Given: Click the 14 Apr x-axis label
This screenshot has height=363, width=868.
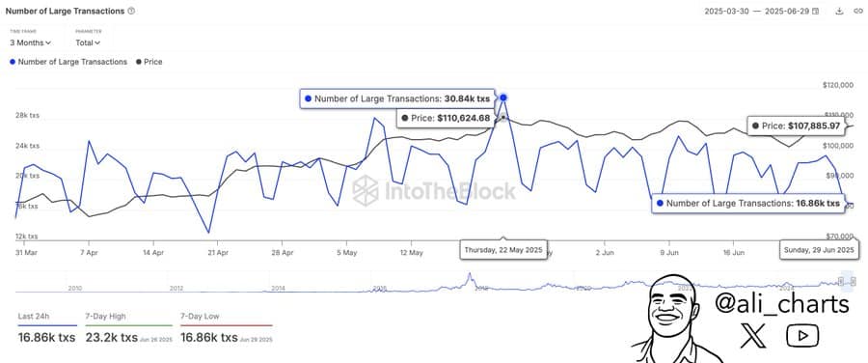Looking at the screenshot, I should coord(154,252).
